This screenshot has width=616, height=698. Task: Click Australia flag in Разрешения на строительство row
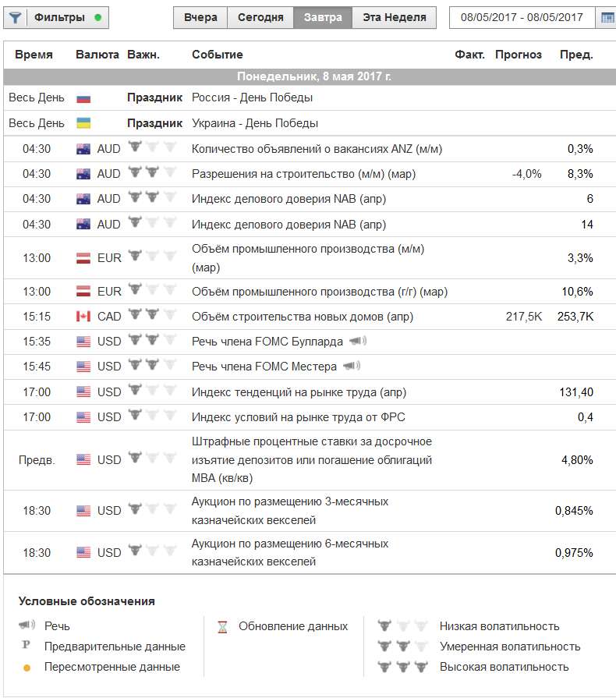(83, 174)
